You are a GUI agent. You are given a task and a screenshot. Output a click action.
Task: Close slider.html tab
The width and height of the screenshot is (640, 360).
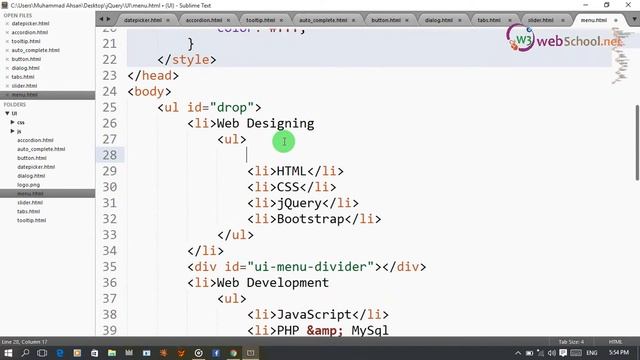[563, 20]
